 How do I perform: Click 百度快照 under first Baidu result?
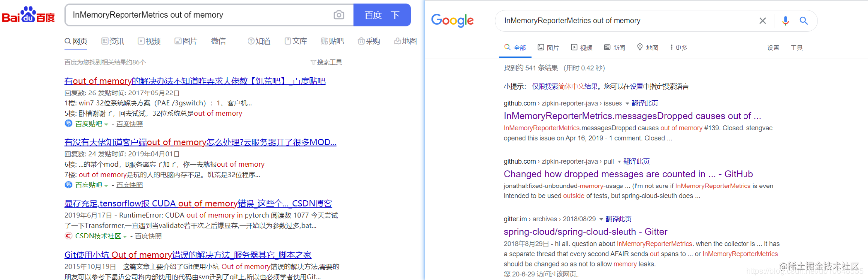pyautogui.click(x=129, y=124)
